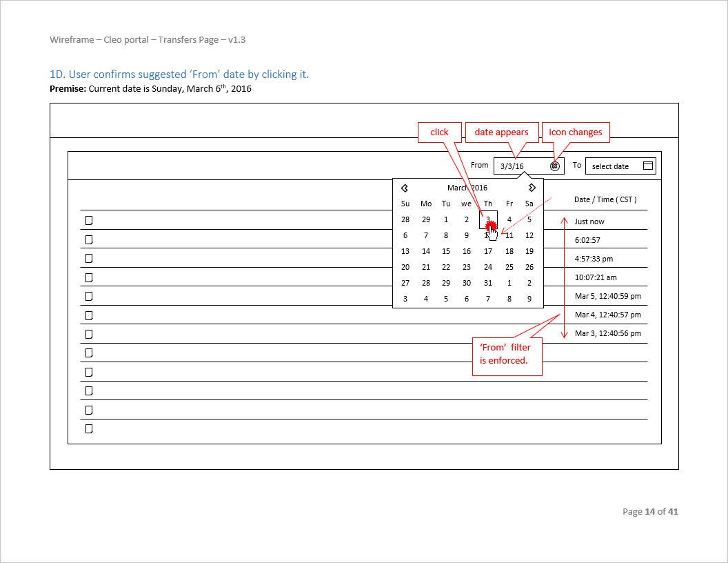The height and width of the screenshot is (563, 728).
Task: Click the 'Mar 5, 12:40:59 pm' timestamp
Action: pyautogui.click(x=608, y=296)
